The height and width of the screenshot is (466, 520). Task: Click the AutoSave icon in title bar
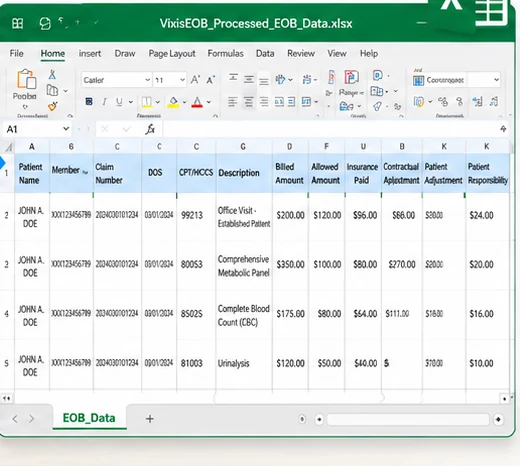click(x=17, y=23)
